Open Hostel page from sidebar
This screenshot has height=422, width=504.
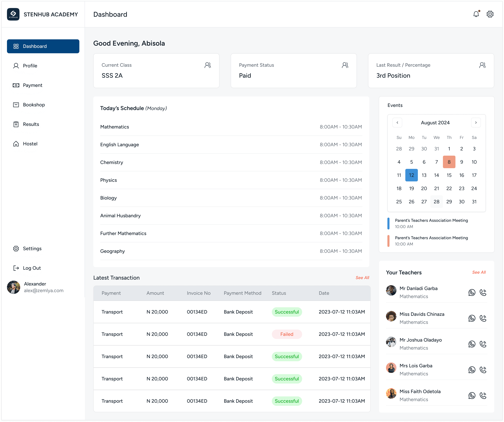(x=30, y=144)
